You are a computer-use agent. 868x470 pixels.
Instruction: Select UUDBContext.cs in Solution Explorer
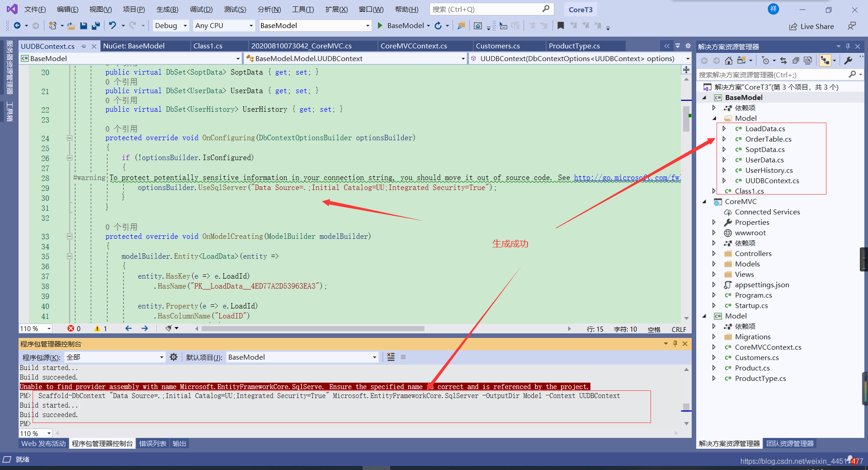(772, 181)
